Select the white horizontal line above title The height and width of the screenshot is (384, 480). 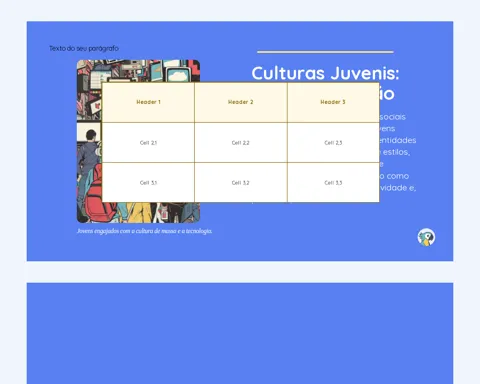[x=325, y=52]
